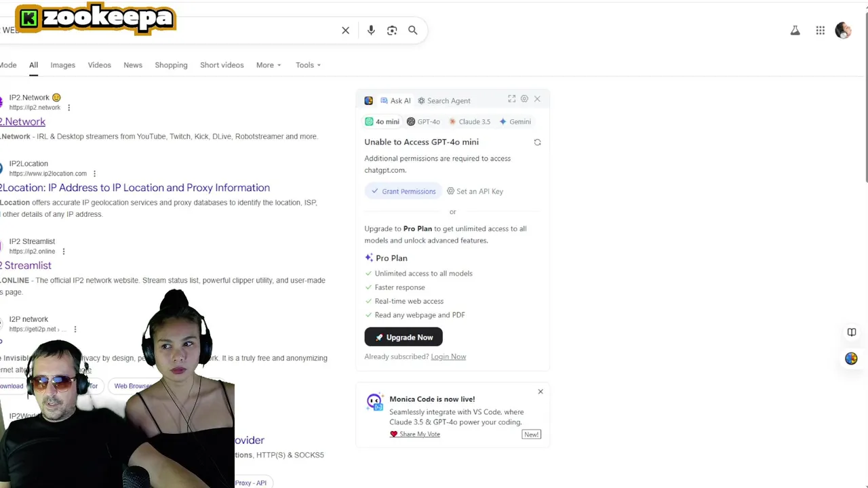The height and width of the screenshot is (488, 868).
Task: Click Grant Permissions button
Action: [x=403, y=191]
